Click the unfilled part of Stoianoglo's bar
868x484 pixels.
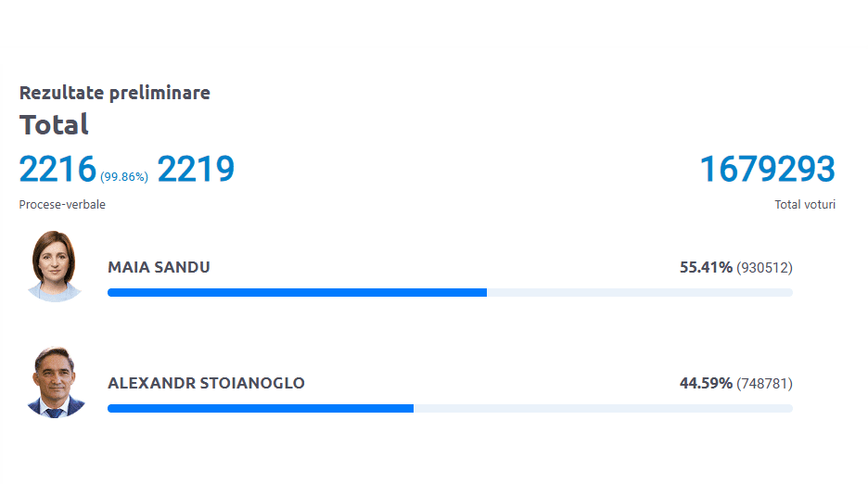(x=603, y=408)
